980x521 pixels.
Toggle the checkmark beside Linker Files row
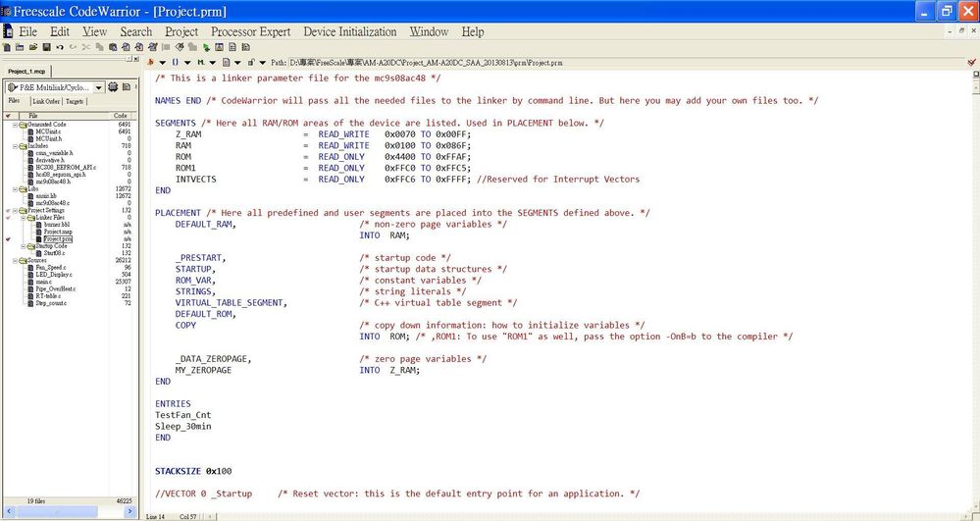point(8,218)
